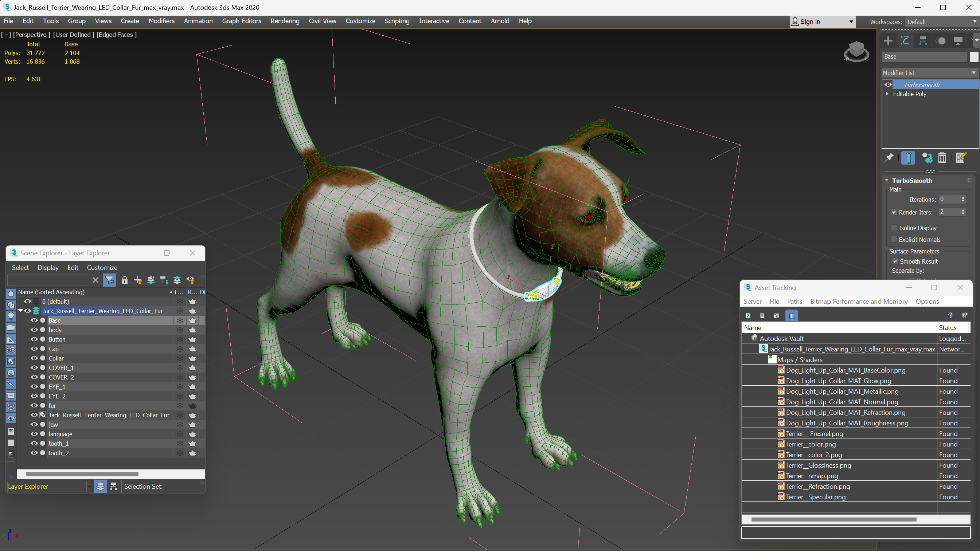
Task: Open Asset Tracking Paths menu
Action: [794, 301]
